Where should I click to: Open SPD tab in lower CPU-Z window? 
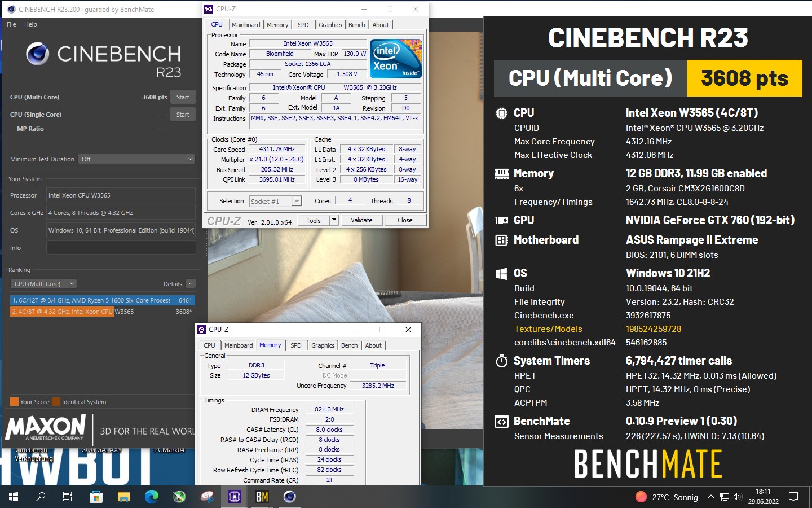[x=296, y=345]
